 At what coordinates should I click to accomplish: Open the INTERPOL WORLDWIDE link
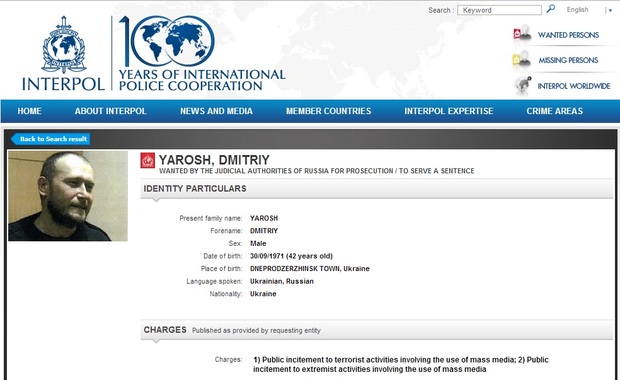574,86
